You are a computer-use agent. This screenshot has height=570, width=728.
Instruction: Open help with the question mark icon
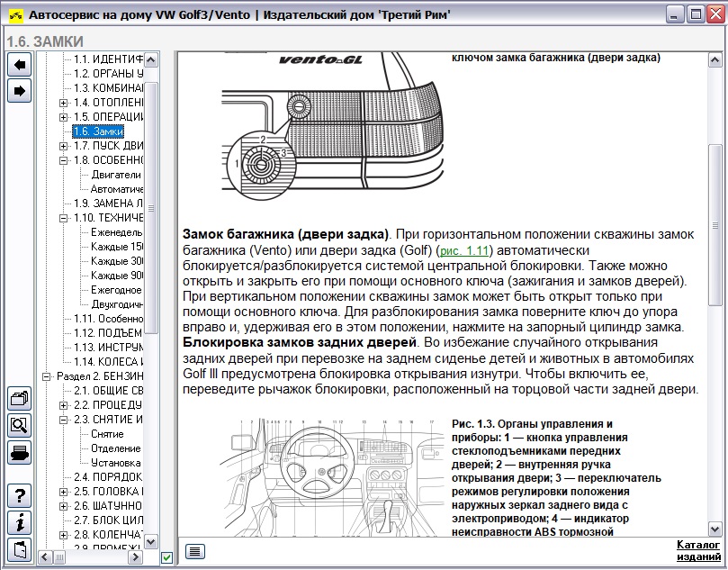pyautogui.click(x=20, y=495)
